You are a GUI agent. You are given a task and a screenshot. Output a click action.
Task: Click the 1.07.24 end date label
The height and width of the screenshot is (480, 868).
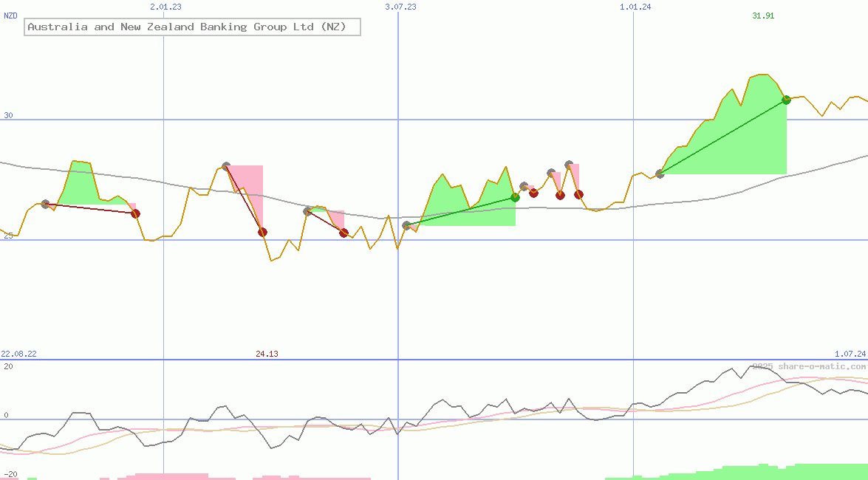click(x=850, y=354)
